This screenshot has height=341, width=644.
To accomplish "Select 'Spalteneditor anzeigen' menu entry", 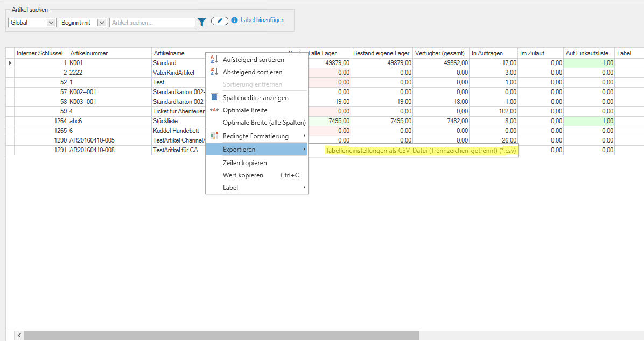I will pos(257,98).
